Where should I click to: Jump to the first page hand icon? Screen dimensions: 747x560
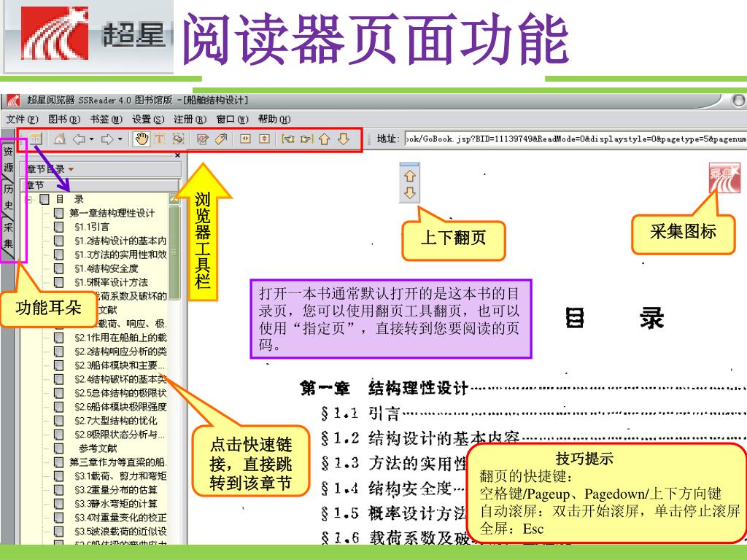click(287, 139)
